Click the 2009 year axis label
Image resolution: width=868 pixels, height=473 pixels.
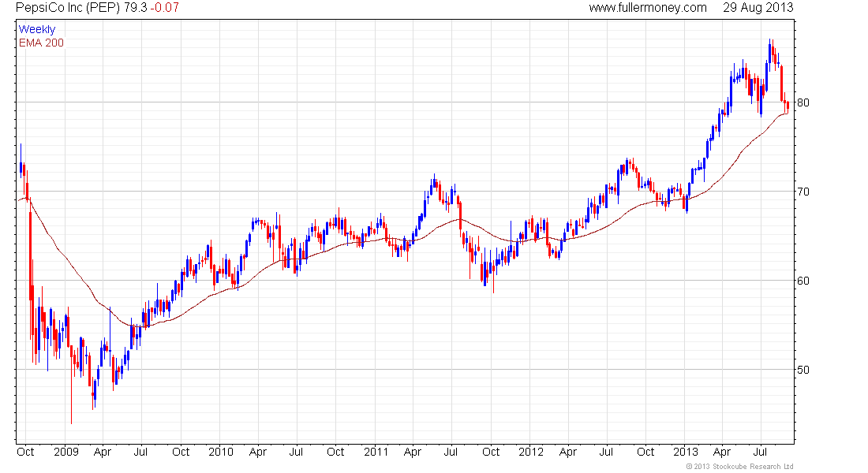point(65,452)
